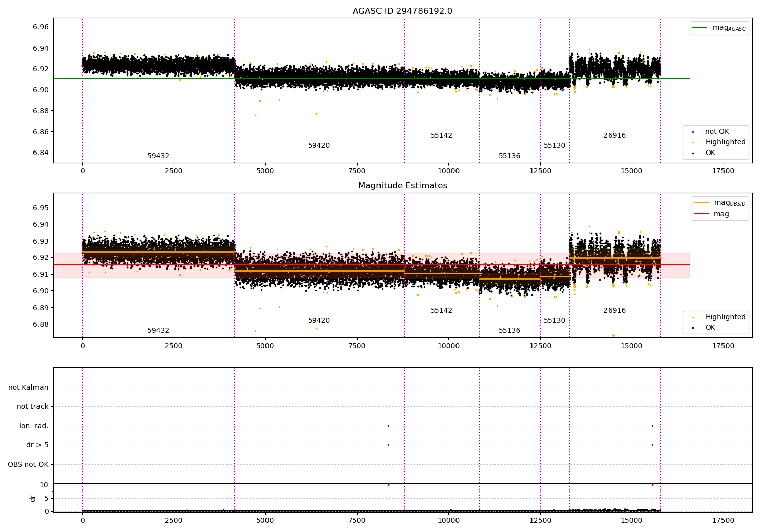Click the 6.91 y-axis tick label
This screenshot has width=760, height=532.
[x=41, y=274]
